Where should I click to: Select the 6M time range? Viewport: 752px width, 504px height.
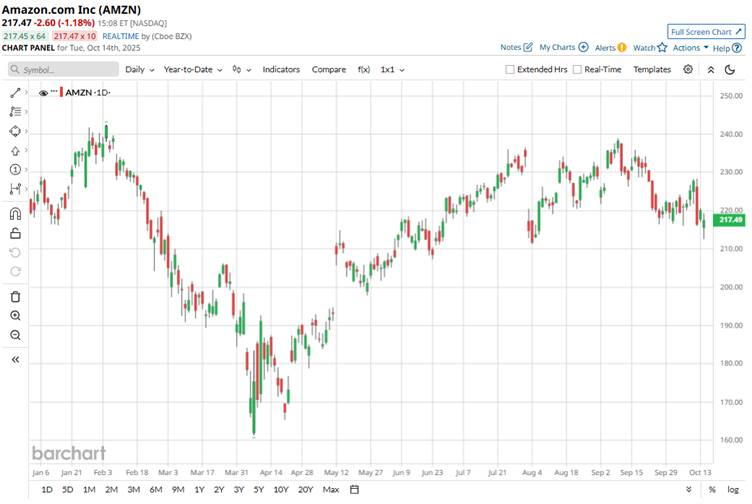156,490
